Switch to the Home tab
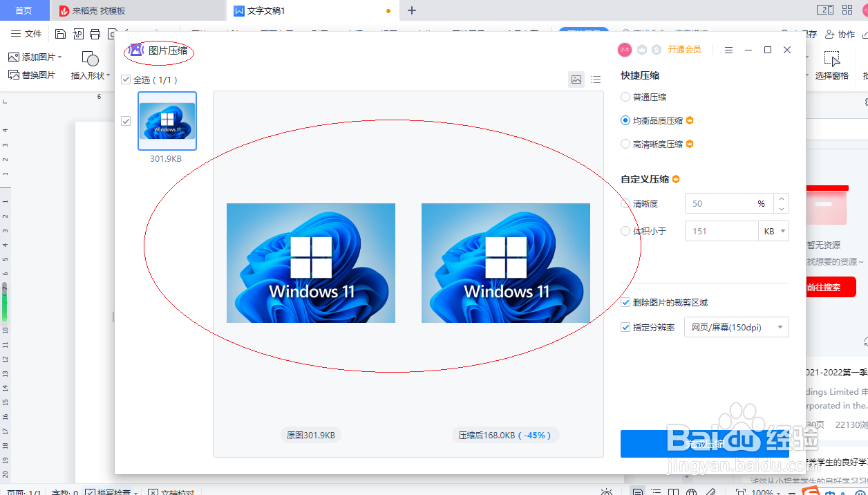The image size is (868, 495). click(24, 10)
